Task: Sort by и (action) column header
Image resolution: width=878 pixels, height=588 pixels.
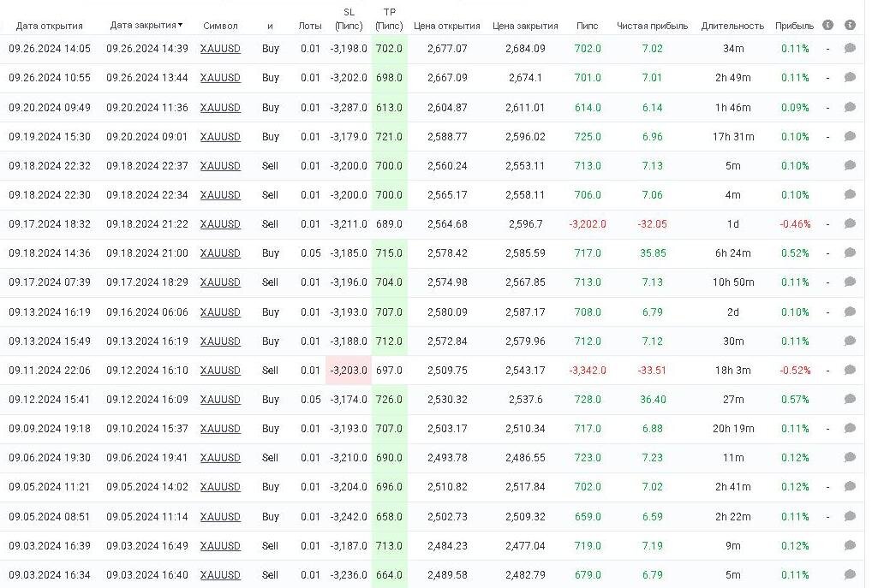Action: point(270,26)
